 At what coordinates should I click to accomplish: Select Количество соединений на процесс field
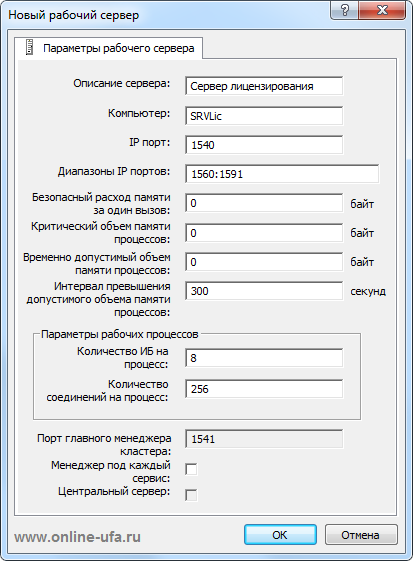(x=264, y=389)
